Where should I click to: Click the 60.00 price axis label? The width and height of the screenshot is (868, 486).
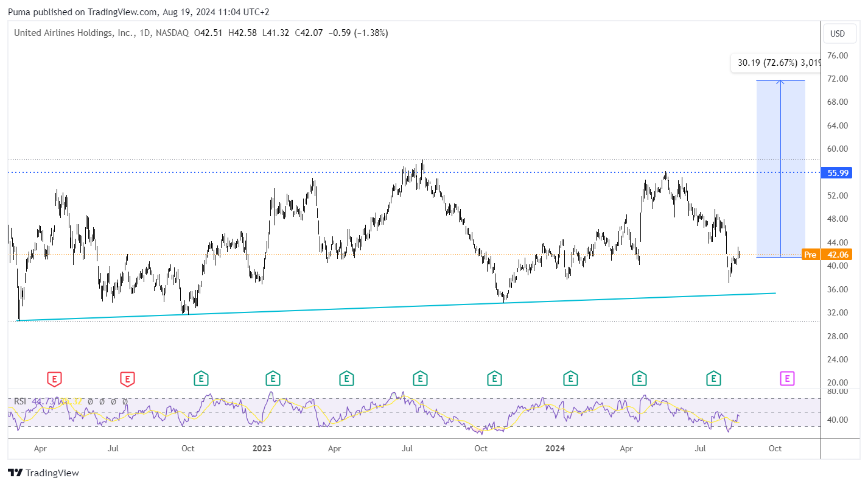[x=838, y=149]
